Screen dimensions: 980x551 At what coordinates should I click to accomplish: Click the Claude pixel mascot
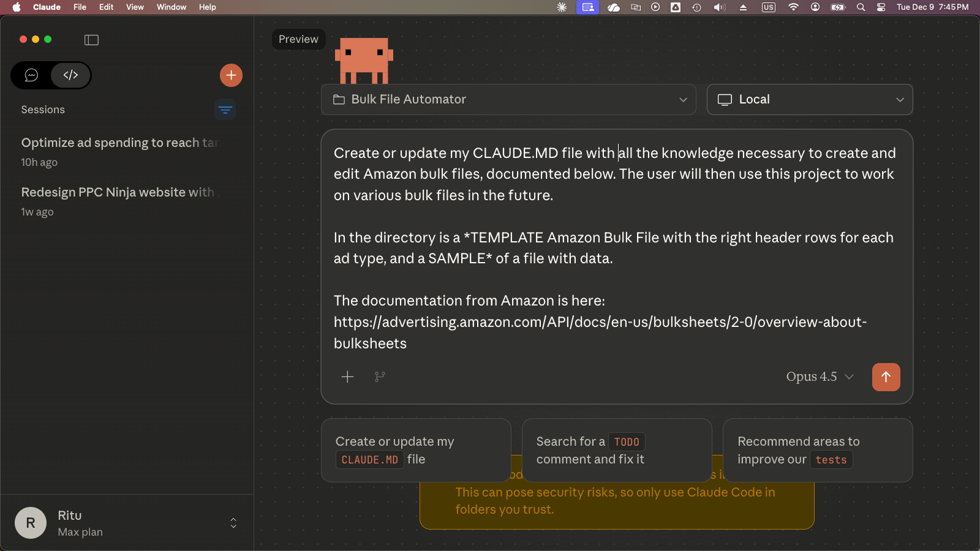pos(364,61)
